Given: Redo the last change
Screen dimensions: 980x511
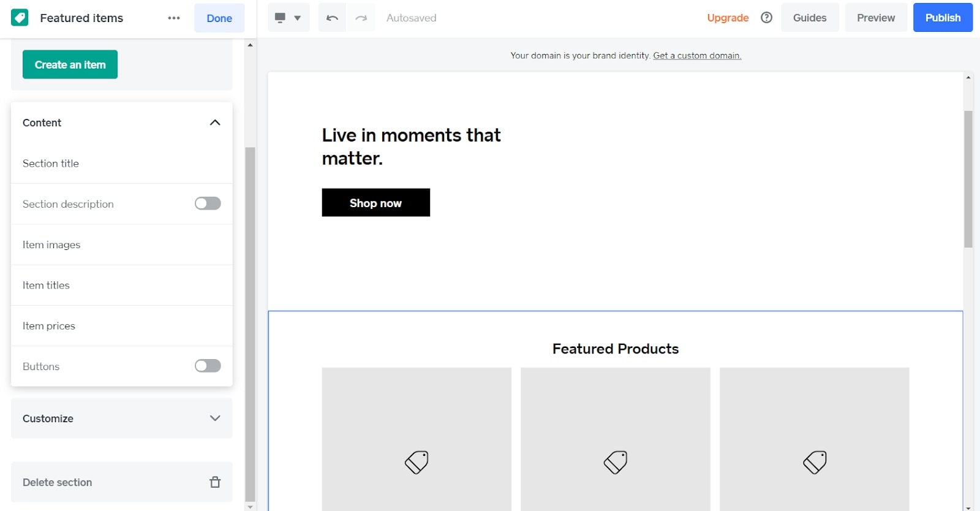Looking at the screenshot, I should click(361, 18).
